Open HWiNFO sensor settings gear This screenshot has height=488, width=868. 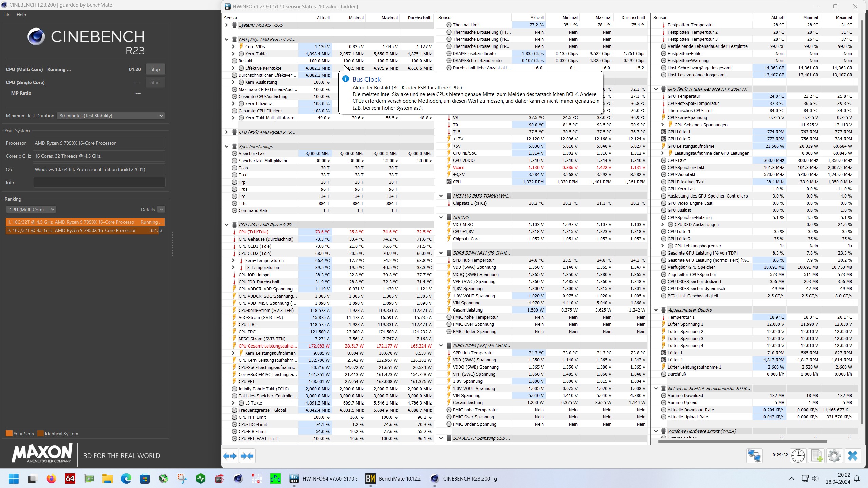coord(834,455)
